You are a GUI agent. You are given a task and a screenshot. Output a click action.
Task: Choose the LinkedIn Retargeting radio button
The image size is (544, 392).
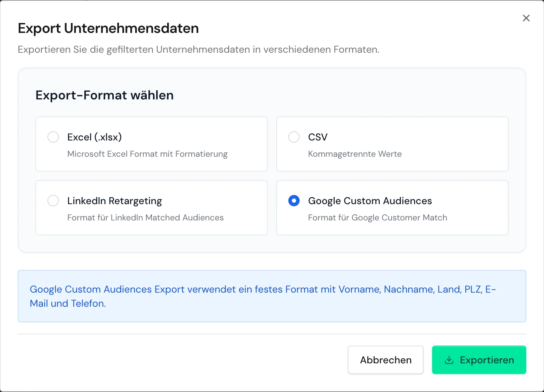[53, 201]
